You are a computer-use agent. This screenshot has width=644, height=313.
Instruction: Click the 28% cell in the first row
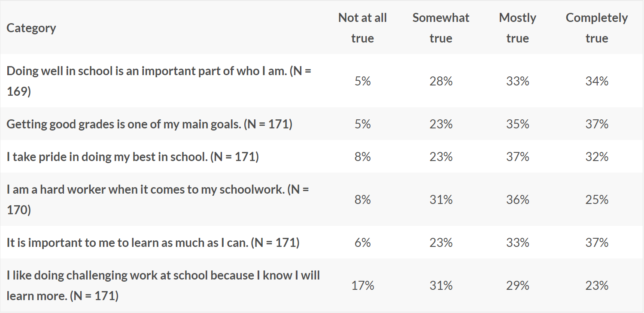click(441, 81)
